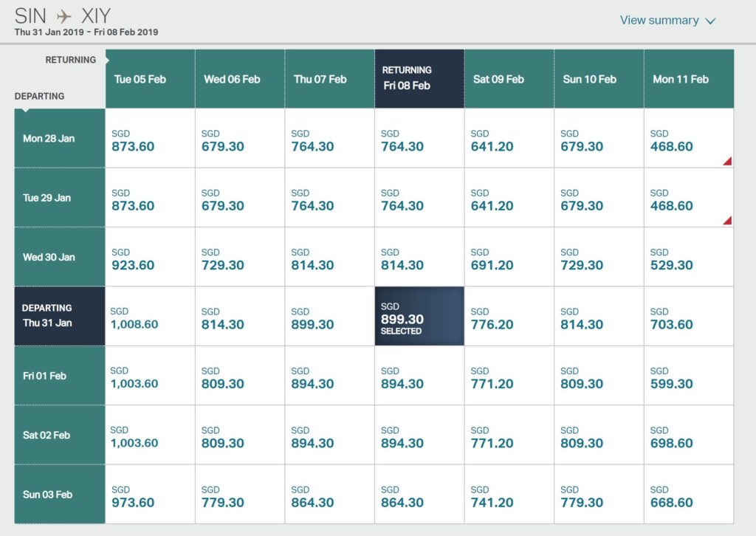Image resolution: width=756 pixels, height=536 pixels.
Task: Click the highlighted Returning Fri 08 Feb header
Action: tap(419, 78)
